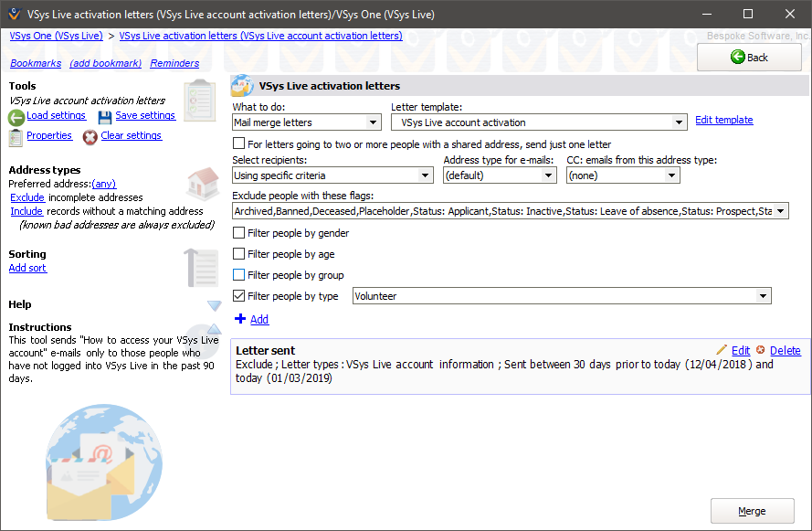Viewport: 812px width, 531px height.
Task: Click the pencil Edit icon for Letter sent
Action: pyautogui.click(x=722, y=350)
